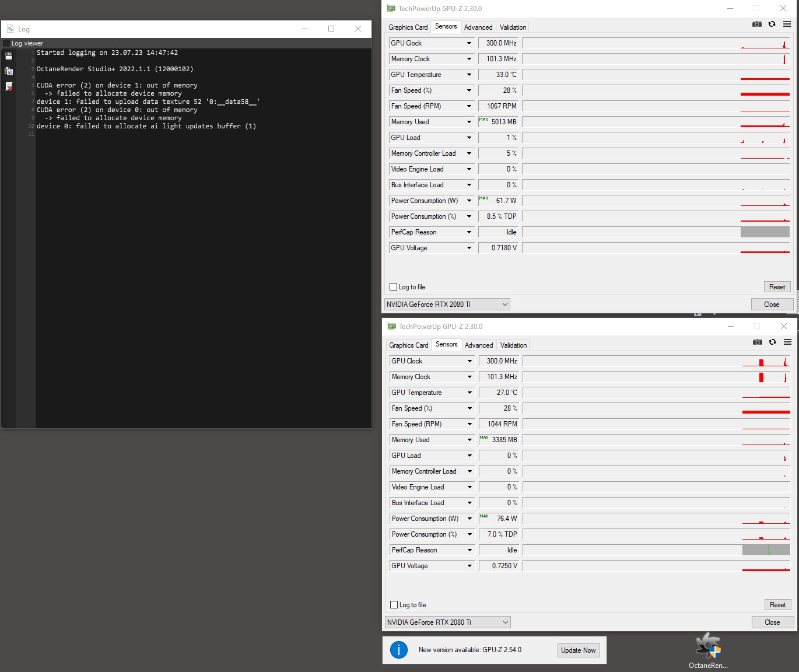Click Reset in the upper GPU-Z window
Screen dimensions: 799x672
tap(777, 287)
